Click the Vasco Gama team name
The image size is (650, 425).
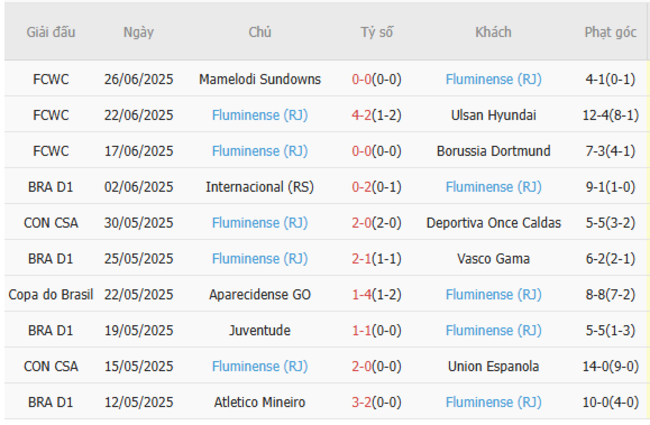click(x=493, y=259)
